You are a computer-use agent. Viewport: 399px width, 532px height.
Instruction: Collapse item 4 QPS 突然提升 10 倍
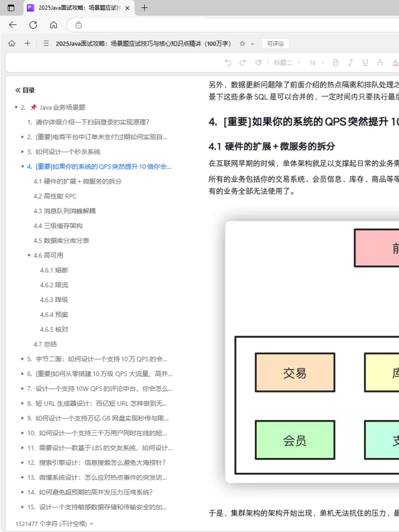(x=23, y=167)
